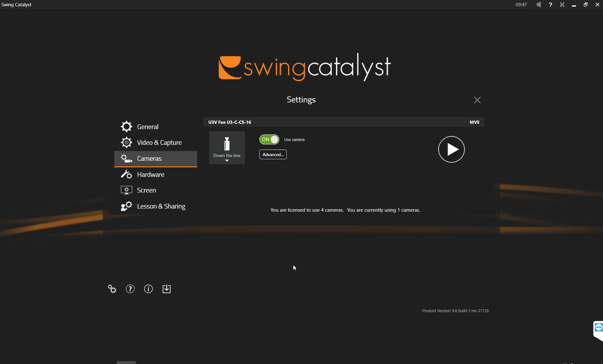Click the Hardware wrench icon

pyautogui.click(x=127, y=174)
